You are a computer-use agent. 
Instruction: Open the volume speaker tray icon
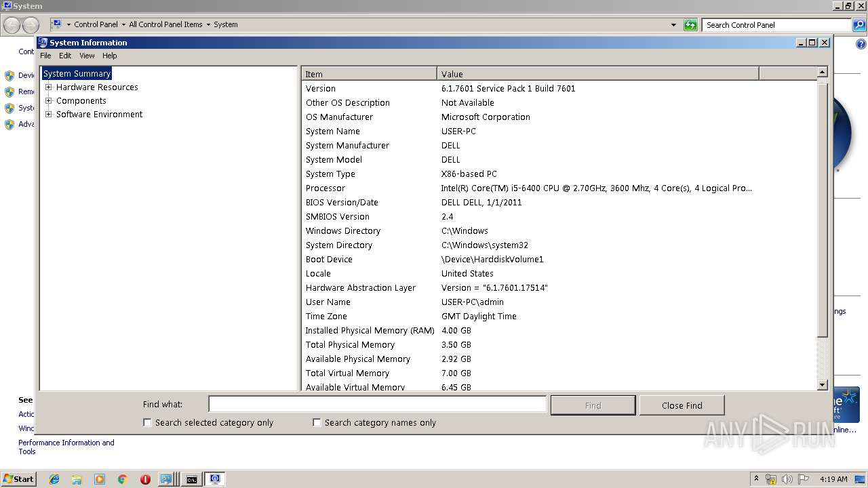point(787,479)
